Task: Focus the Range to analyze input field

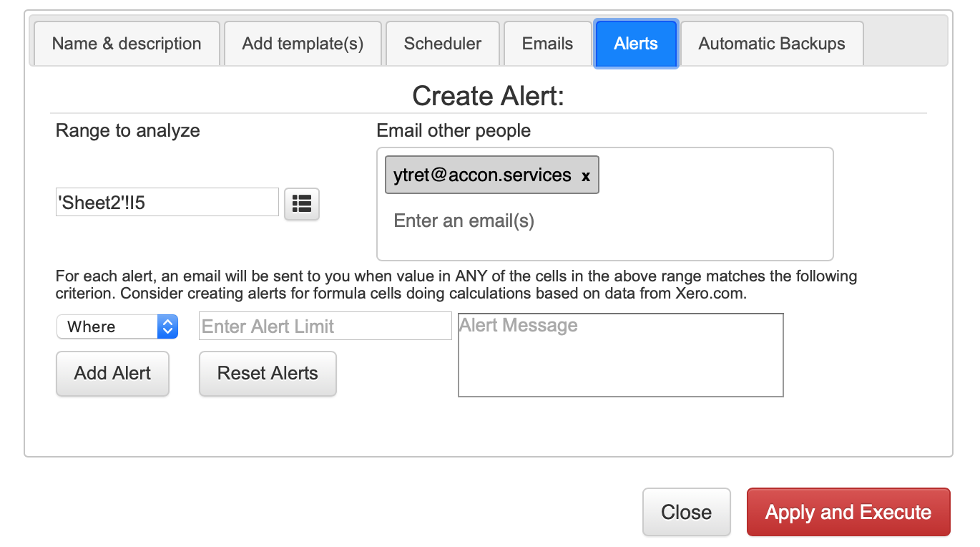Action: (x=167, y=203)
